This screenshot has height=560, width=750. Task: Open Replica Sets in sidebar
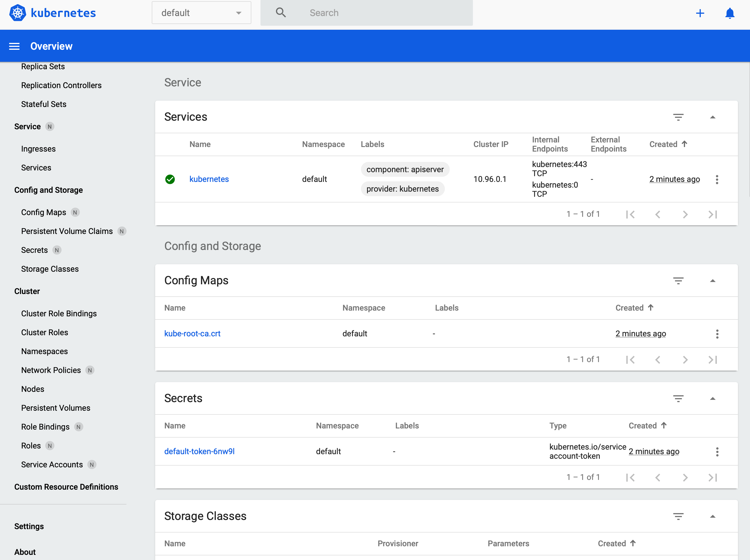[43, 66]
